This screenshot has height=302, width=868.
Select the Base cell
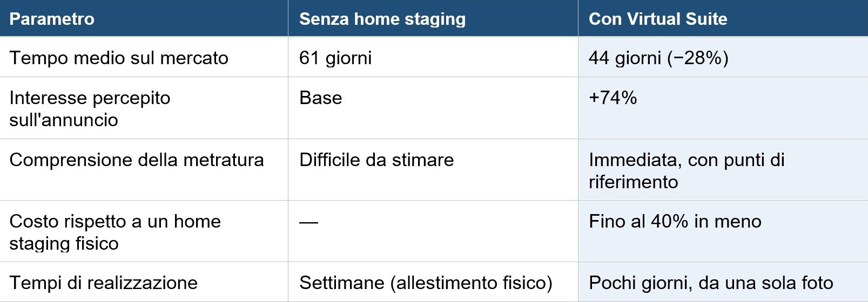coord(433,108)
